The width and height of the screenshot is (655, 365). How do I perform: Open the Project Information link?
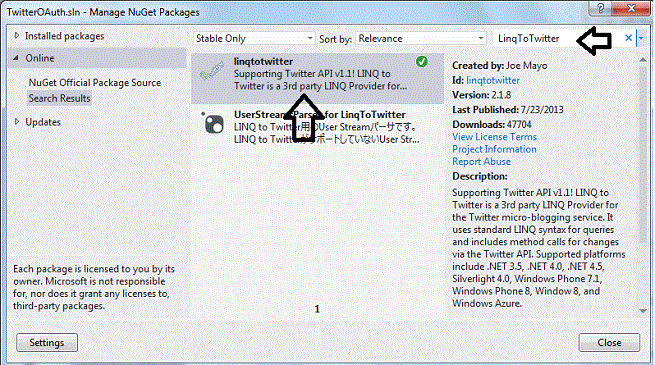click(x=494, y=150)
